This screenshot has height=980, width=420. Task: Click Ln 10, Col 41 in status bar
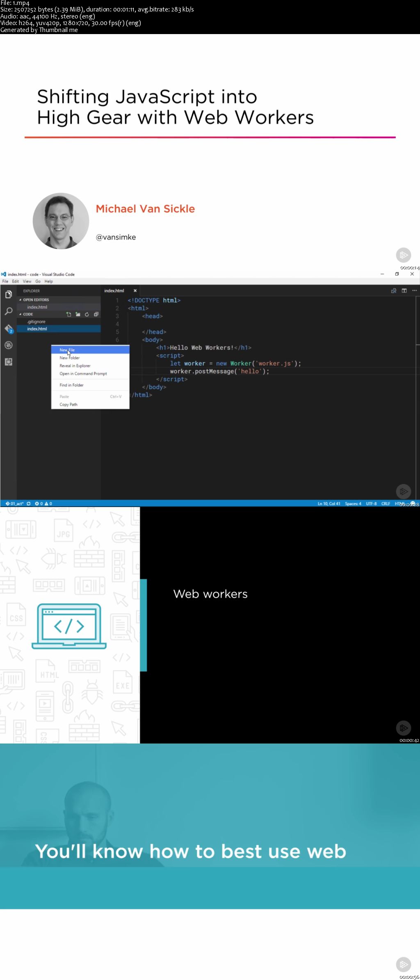329,503
